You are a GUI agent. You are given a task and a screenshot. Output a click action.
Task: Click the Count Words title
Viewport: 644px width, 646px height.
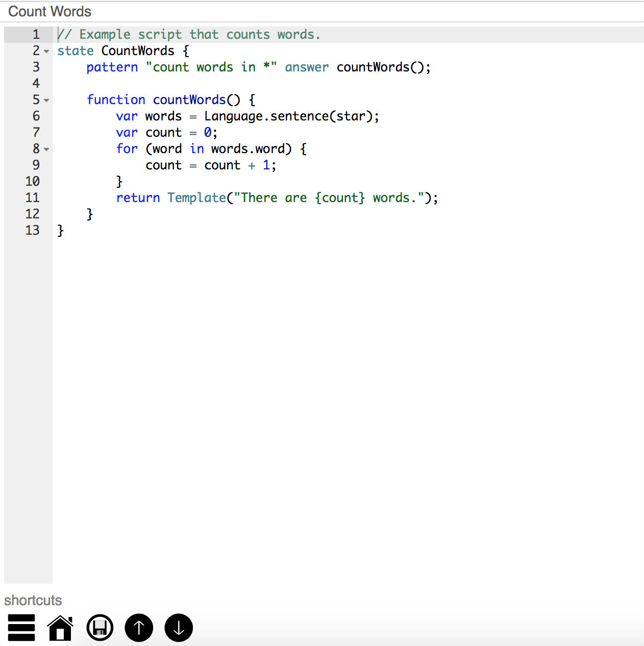click(49, 11)
